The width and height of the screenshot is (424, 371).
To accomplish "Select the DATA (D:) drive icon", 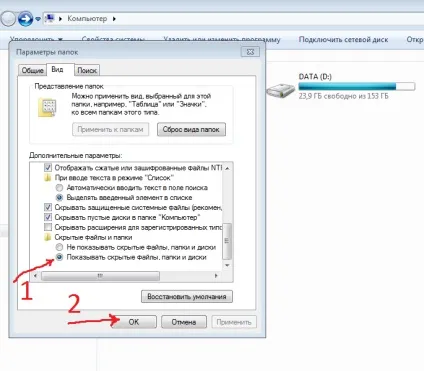I will (281, 91).
